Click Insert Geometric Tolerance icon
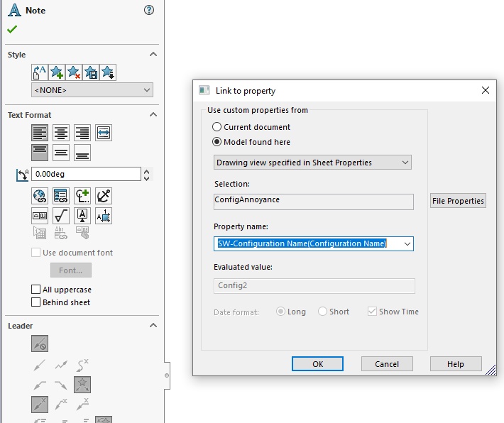The width and height of the screenshot is (504, 423). pos(40,216)
